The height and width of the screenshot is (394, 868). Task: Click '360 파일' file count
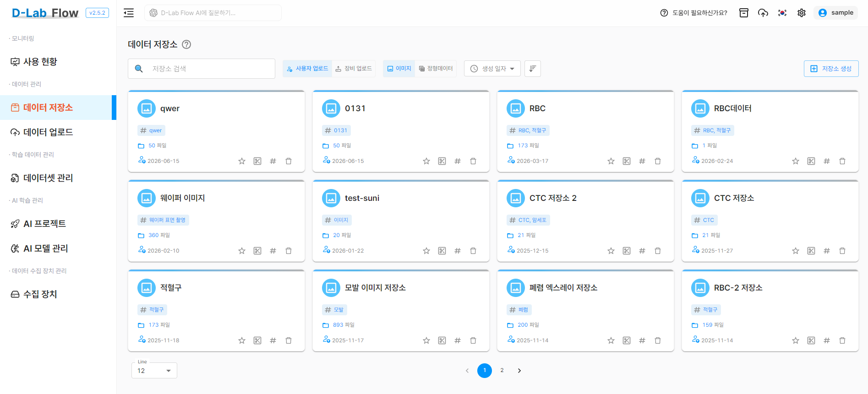[159, 235]
